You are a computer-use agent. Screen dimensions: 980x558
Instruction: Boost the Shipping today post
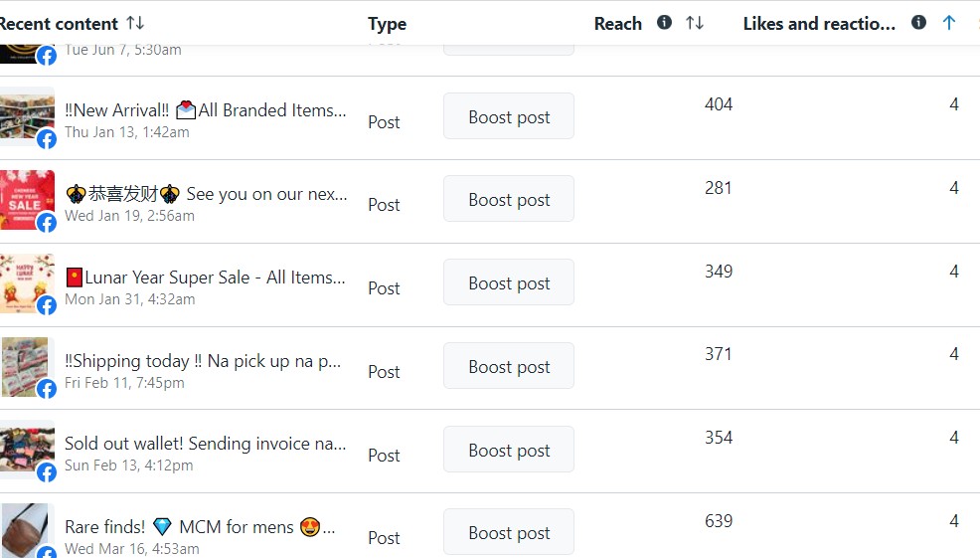pos(509,366)
